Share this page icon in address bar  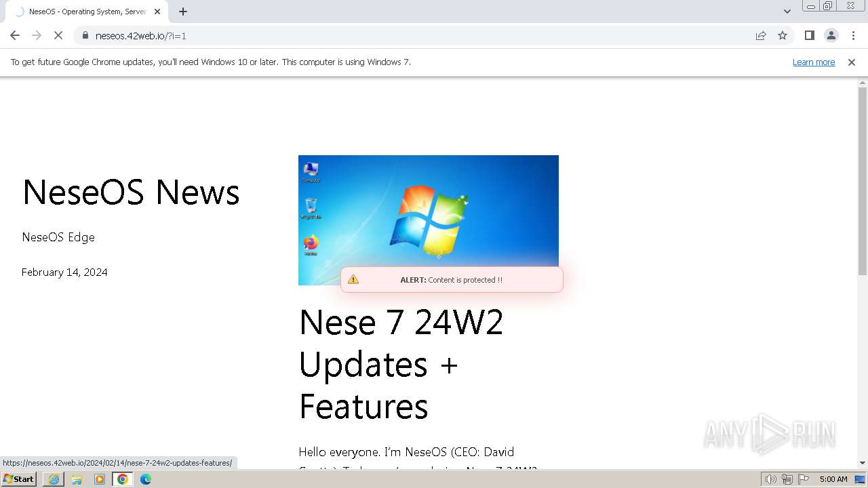tap(761, 35)
